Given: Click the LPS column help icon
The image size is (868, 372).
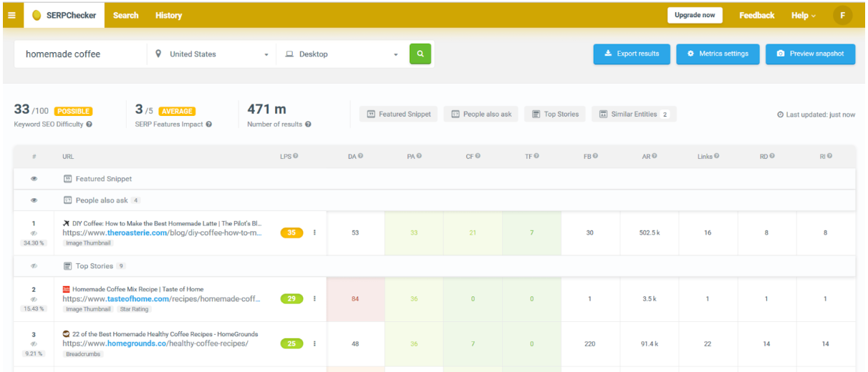Looking at the screenshot, I should (296, 156).
